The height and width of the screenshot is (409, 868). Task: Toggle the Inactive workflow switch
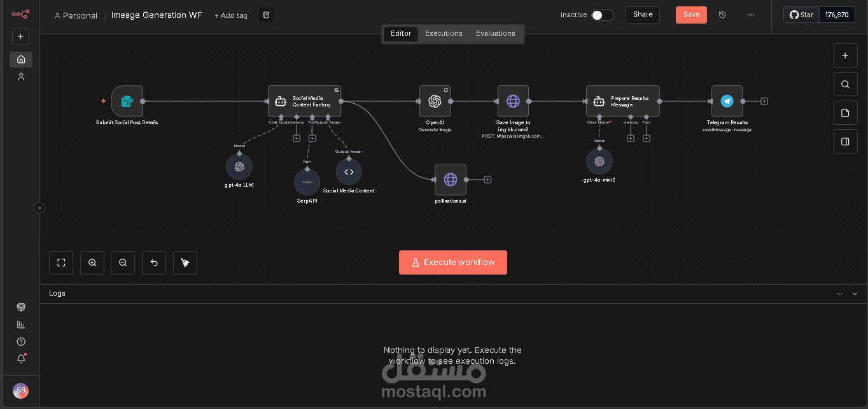(602, 15)
